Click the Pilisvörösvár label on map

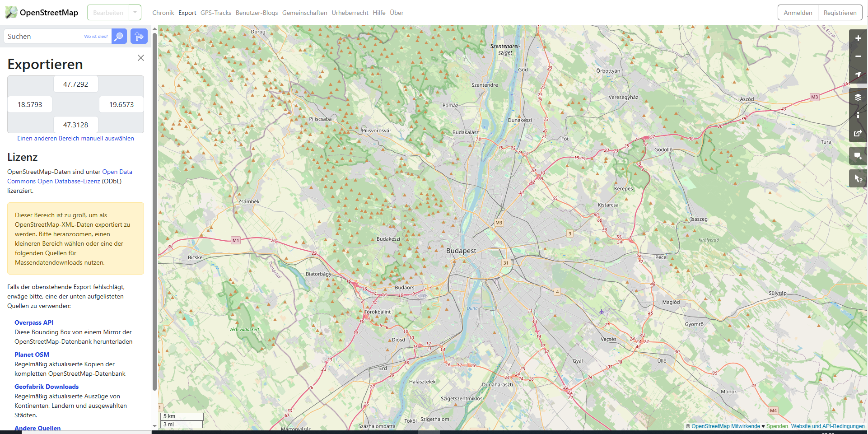coord(377,131)
